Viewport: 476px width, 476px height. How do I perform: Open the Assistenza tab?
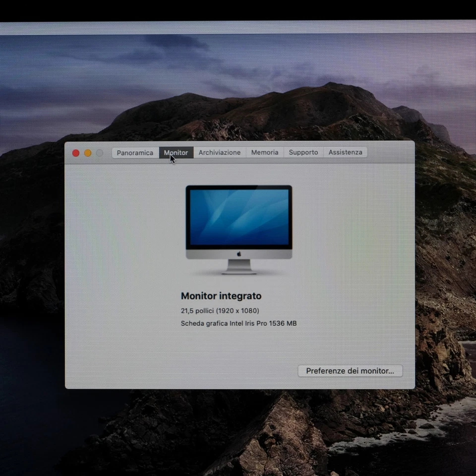tap(345, 152)
